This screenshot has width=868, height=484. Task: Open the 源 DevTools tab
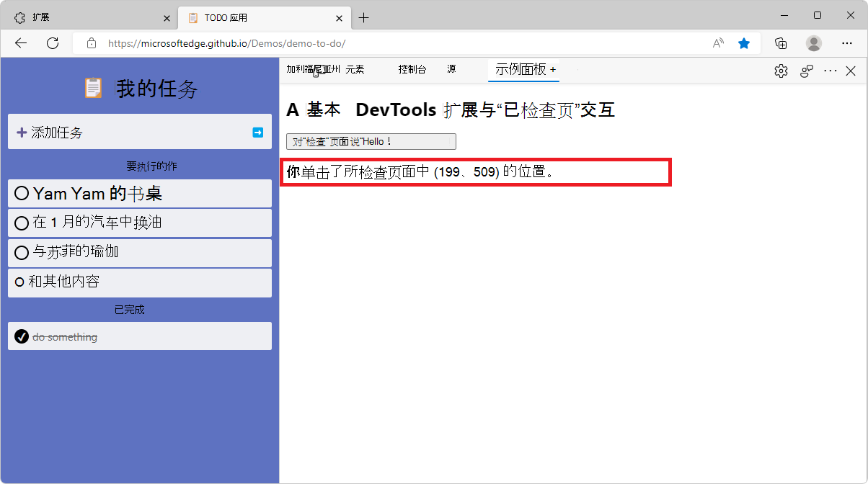pos(451,70)
